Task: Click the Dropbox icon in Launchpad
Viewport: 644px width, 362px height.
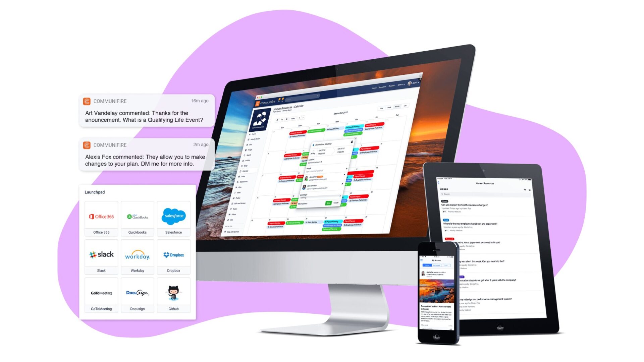Action: click(174, 255)
